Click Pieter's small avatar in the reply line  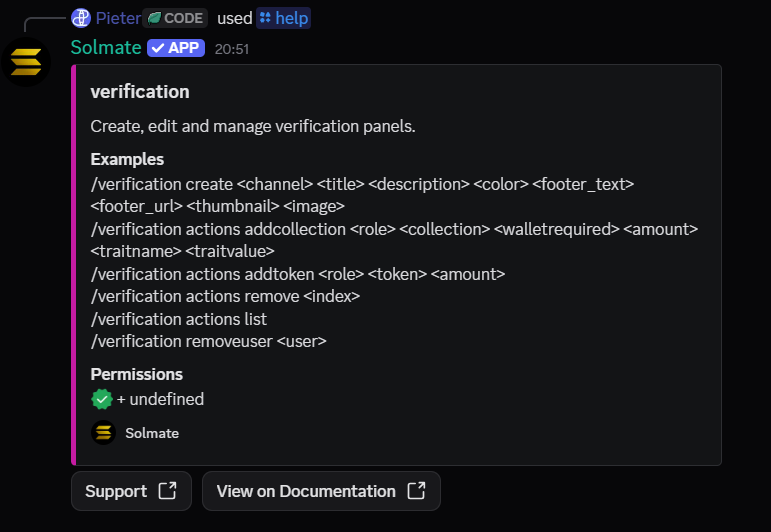pyautogui.click(x=81, y=18)
